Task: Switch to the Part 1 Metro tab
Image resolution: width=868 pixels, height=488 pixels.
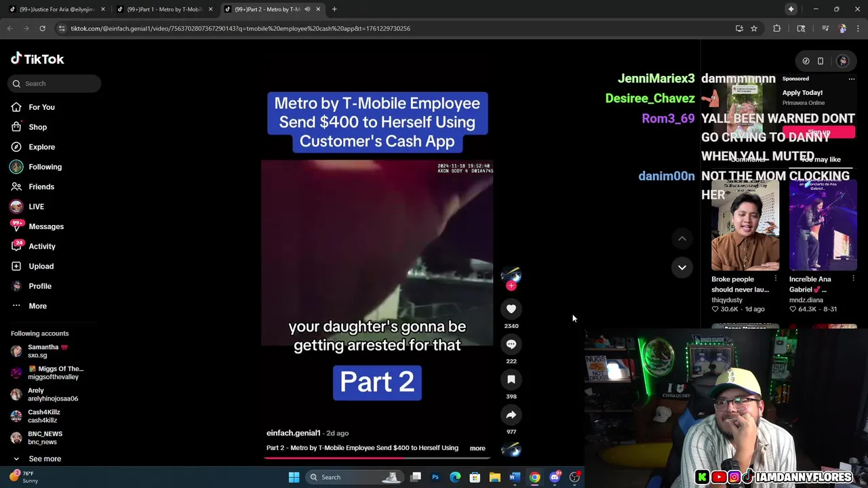Action: pos(165,9)
